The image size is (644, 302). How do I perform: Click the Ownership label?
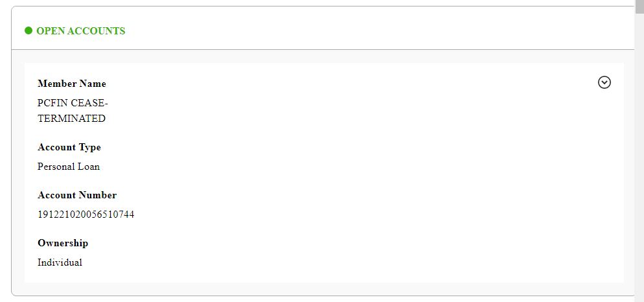(x=63, y=243)
